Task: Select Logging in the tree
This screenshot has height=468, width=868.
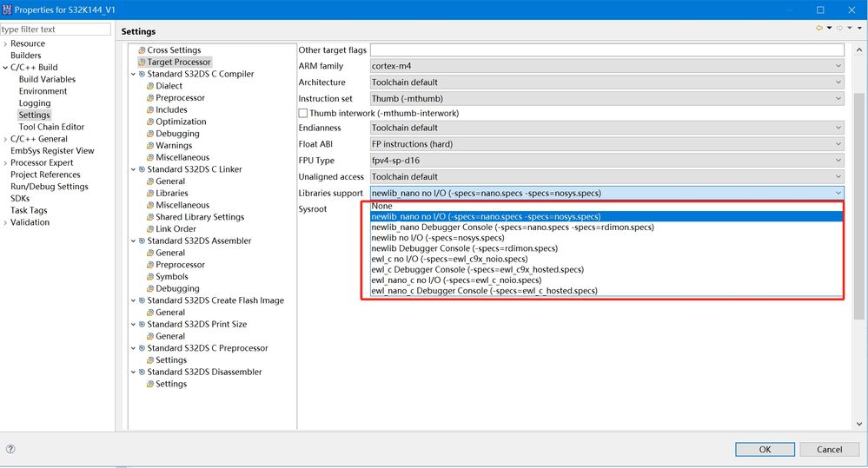Action: (35, 103)
